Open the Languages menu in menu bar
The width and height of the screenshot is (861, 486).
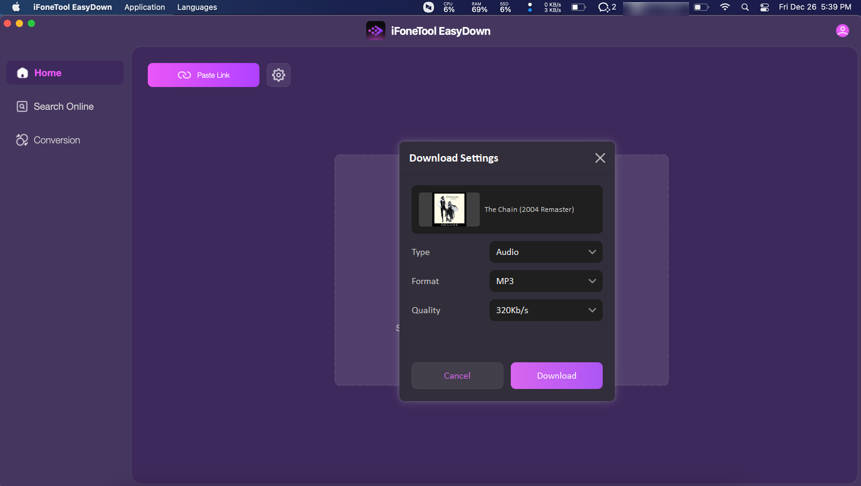tap(197, 7)
